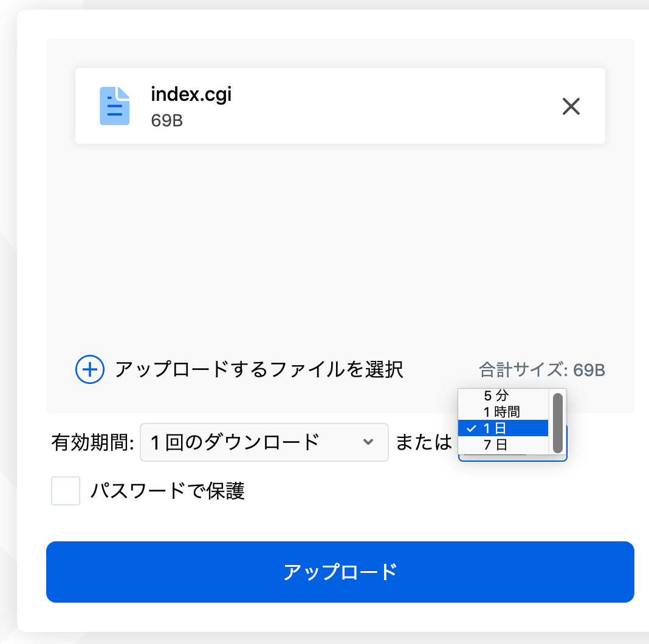Select 5分 from the duration list
This screenshot has height=644, width=649.
[504, 396]
